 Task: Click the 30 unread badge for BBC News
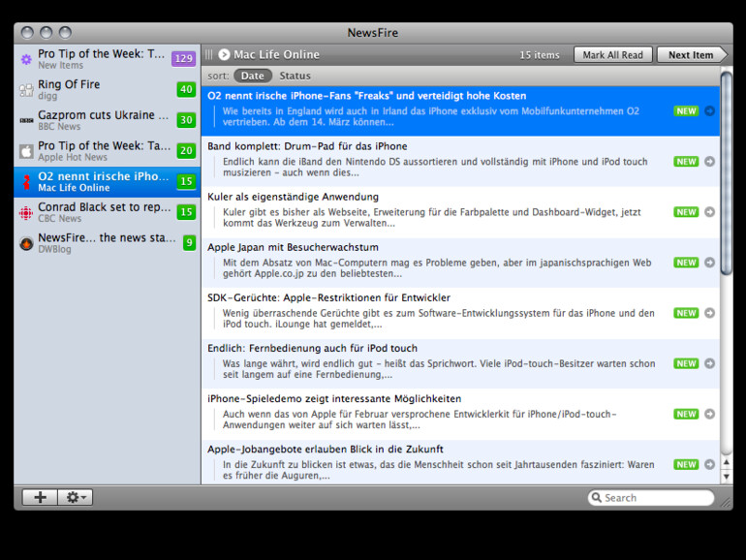click(186, 120)
